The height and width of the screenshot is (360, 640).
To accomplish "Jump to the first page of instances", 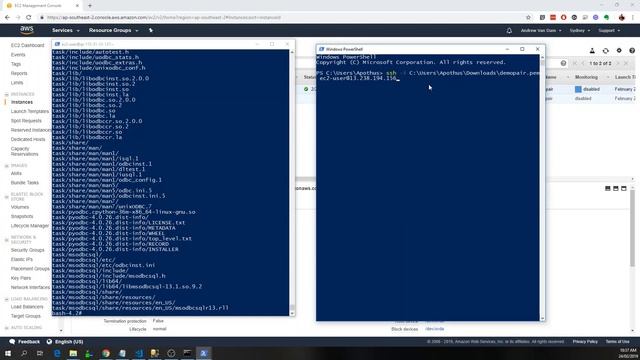I will tap(575, 63).
